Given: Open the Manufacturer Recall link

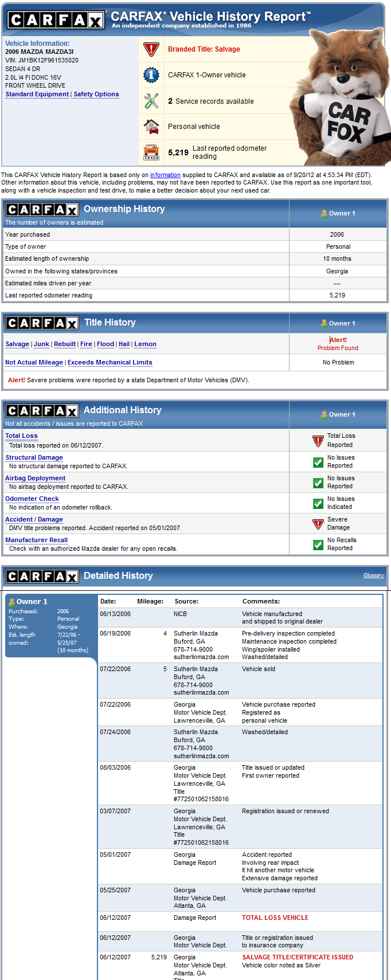Looking at the screenshot, I should 36,540.
